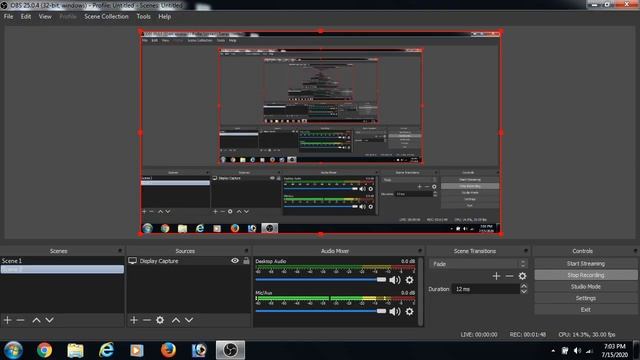640x360 pixels.
Task: Open the Edit menu
Action: (26, 16)
